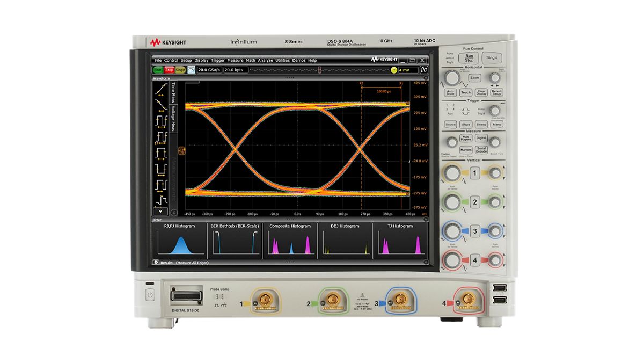The image size is (644, 363).
Task: Open the Trigger menu
Action: pos(218,60)
